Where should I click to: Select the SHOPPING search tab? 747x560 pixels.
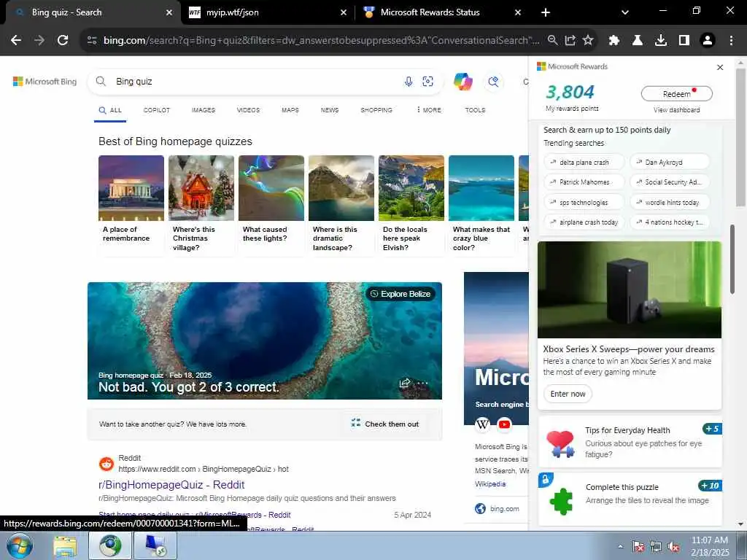click(x=376, y=110)
